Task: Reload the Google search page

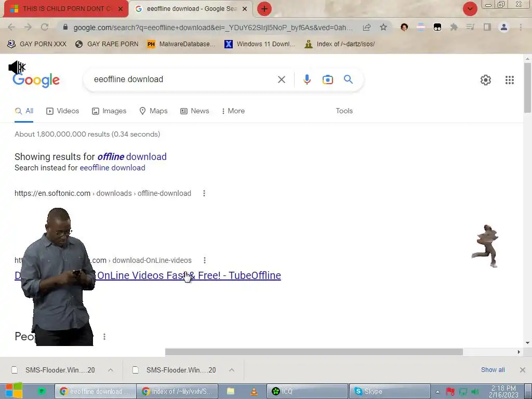Action: pos(45,27)
